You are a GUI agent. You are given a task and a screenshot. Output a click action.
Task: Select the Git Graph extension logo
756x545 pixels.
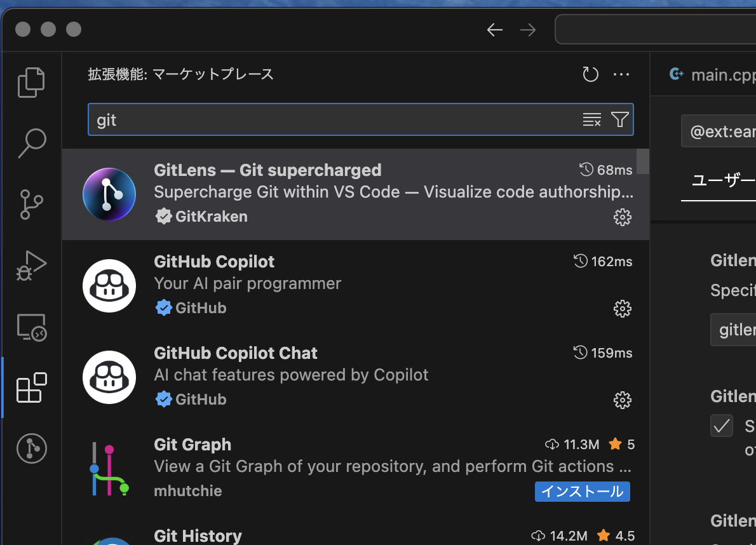tap(109, 469)
